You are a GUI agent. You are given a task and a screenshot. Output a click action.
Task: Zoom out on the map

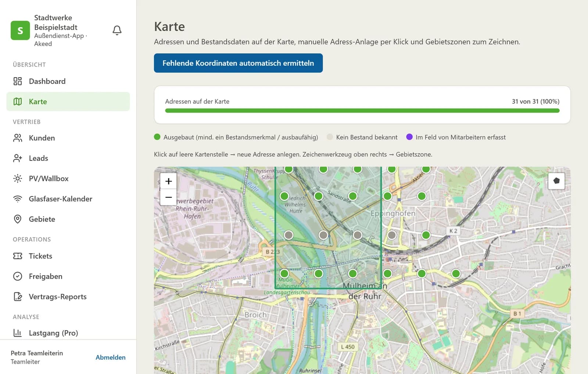pos(169,197)
